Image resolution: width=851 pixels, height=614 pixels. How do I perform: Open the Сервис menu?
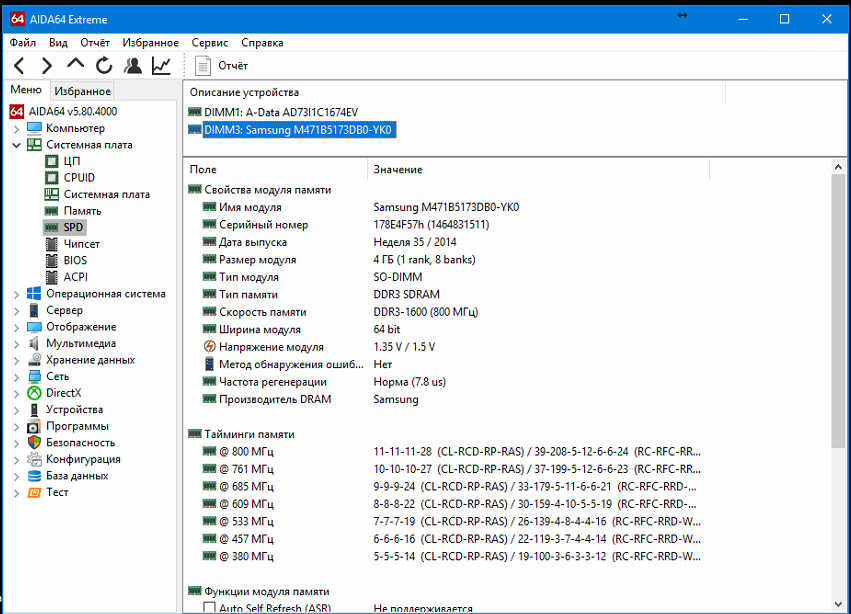(x=209, y=43)
